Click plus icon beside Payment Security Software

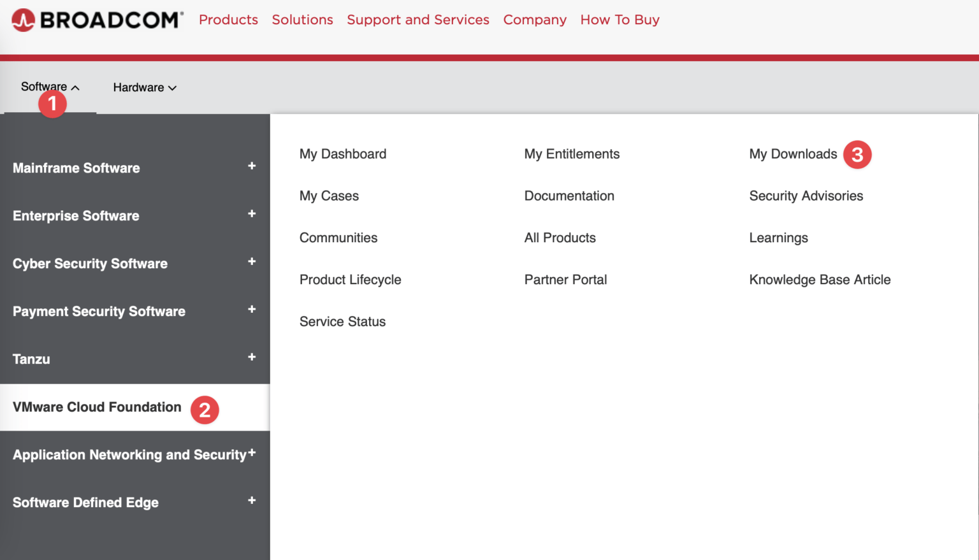[252, 310]
